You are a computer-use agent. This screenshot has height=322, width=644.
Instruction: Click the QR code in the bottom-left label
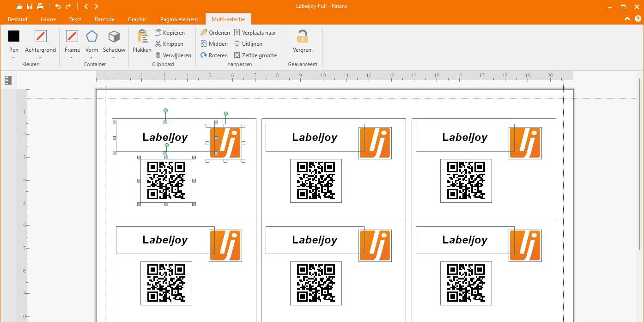click(x=166, y=283)
